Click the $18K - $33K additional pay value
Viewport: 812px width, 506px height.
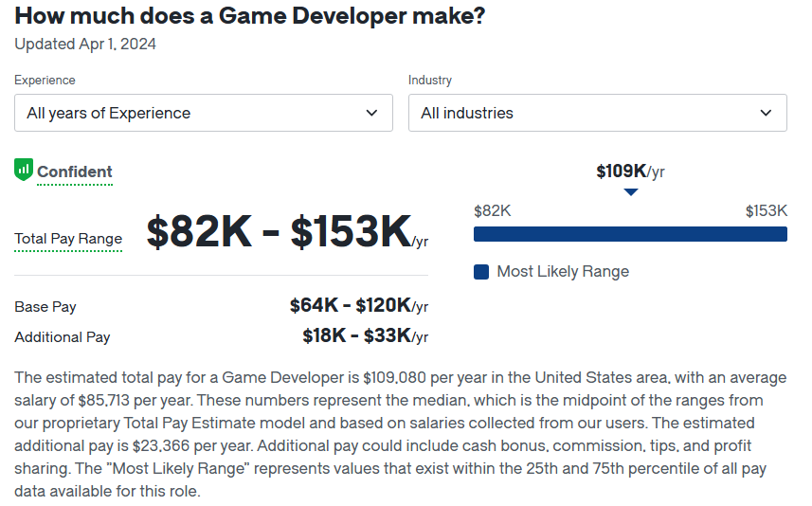coord(366,335)
